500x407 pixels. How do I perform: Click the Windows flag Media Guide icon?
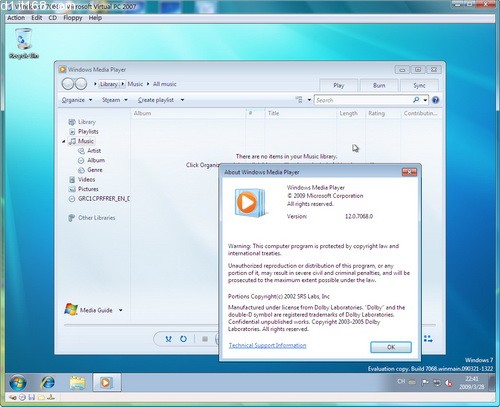pyautogui.click(x=71, y=310)
